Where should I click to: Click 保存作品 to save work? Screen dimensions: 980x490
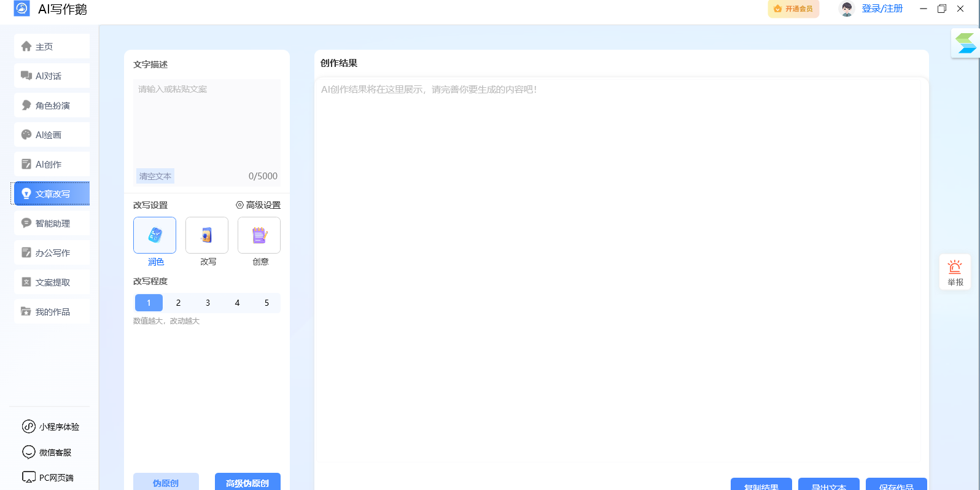coord(896,484)
